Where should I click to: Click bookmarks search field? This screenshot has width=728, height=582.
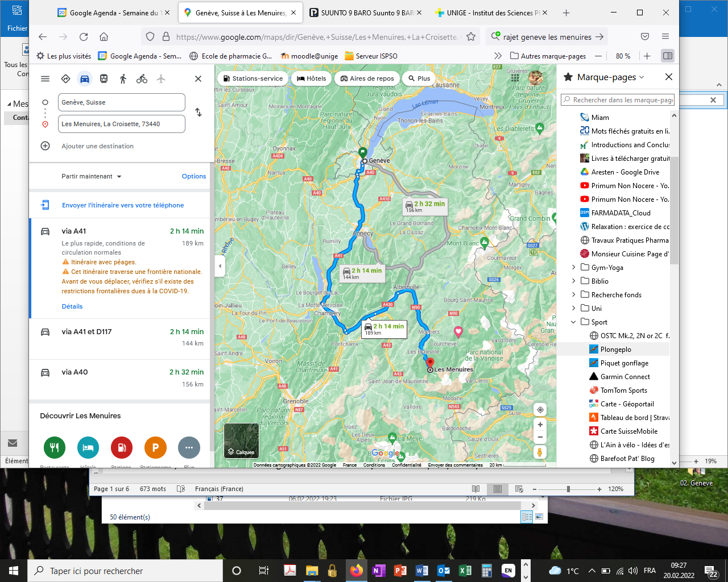(618, 100)
